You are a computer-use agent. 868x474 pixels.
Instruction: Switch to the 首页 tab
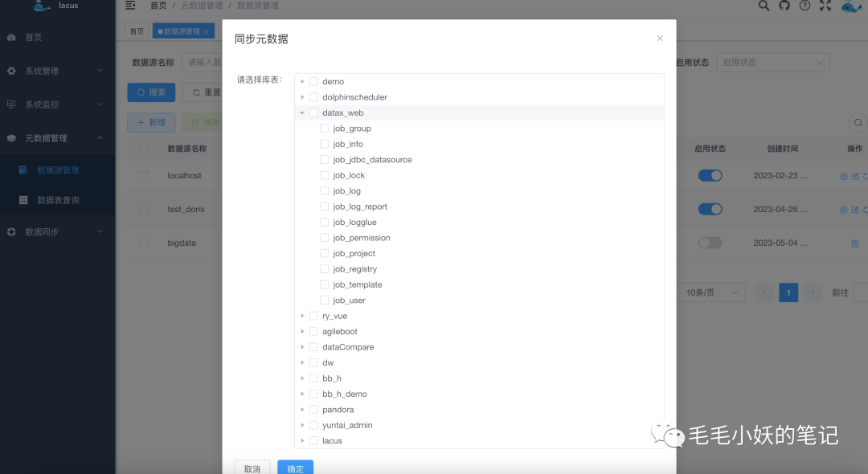pos(137,31)
